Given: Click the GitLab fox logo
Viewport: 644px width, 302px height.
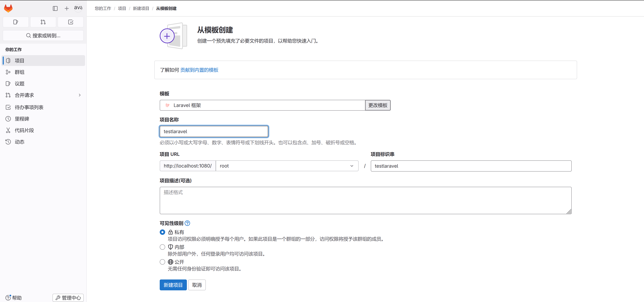Looking at the screenshot, I should click(x=8, y=8).
